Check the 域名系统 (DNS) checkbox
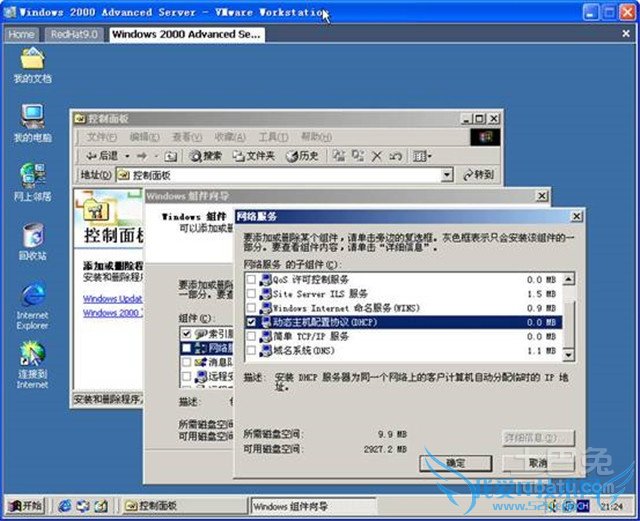This screenshot has height=521, width=640. [x=251, y=350]
